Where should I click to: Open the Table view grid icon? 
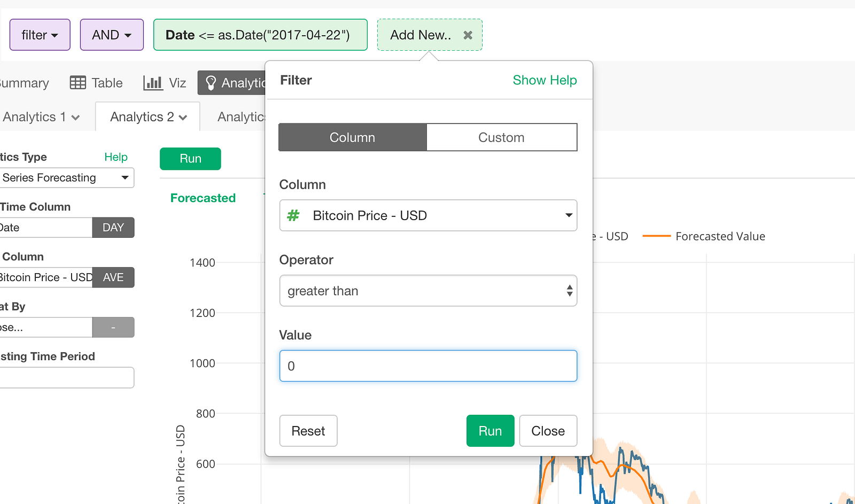tap(78, 83)
